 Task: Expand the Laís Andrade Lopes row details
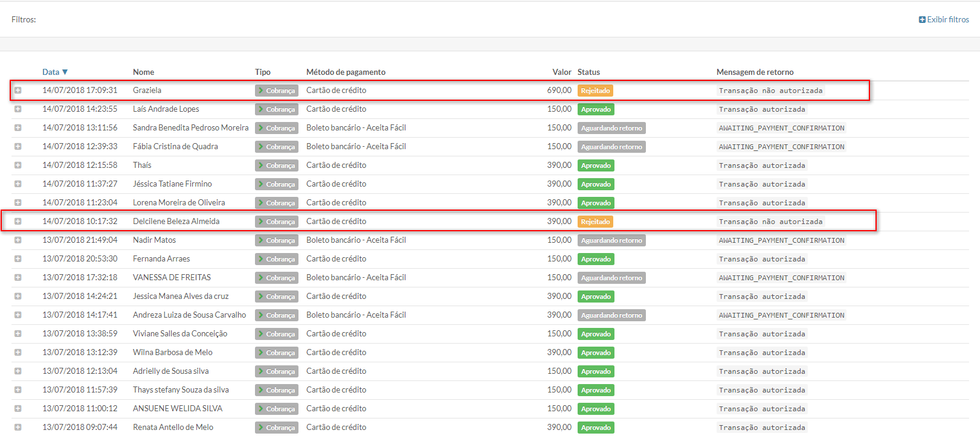pos(18,109)
